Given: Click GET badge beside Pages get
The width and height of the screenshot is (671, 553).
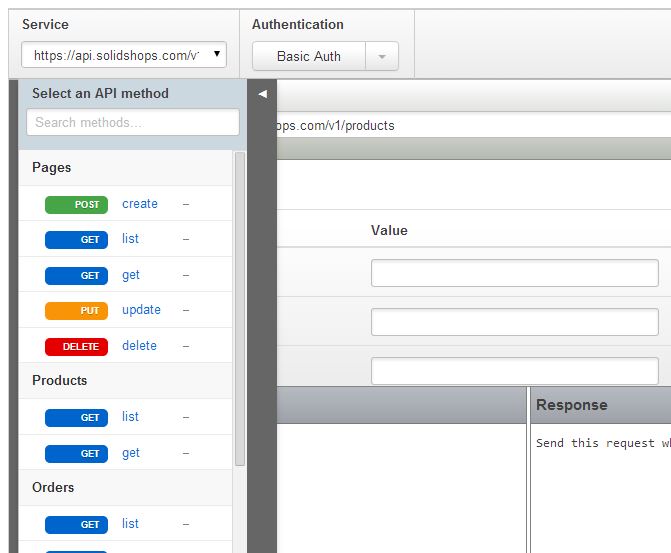Looking at the screenshot, I should [x=76, y=276].
